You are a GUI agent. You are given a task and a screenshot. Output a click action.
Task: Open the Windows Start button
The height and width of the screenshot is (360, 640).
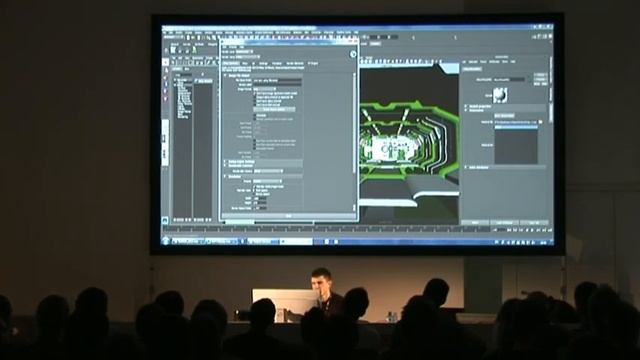tap(166, 242)
